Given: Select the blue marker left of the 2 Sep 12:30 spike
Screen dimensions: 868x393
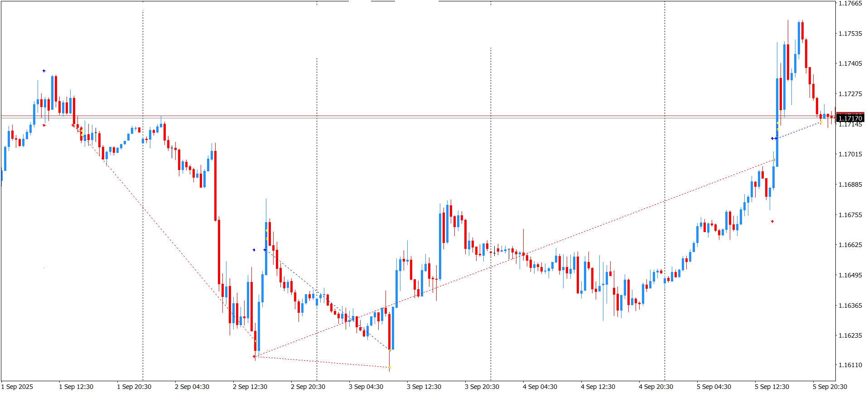Looking at the screenshot, I should (x=254, y=250).
